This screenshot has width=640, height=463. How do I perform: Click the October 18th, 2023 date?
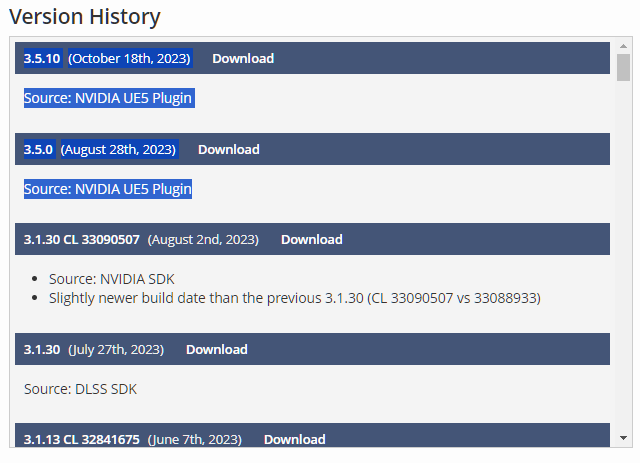(x=129, y=59)
